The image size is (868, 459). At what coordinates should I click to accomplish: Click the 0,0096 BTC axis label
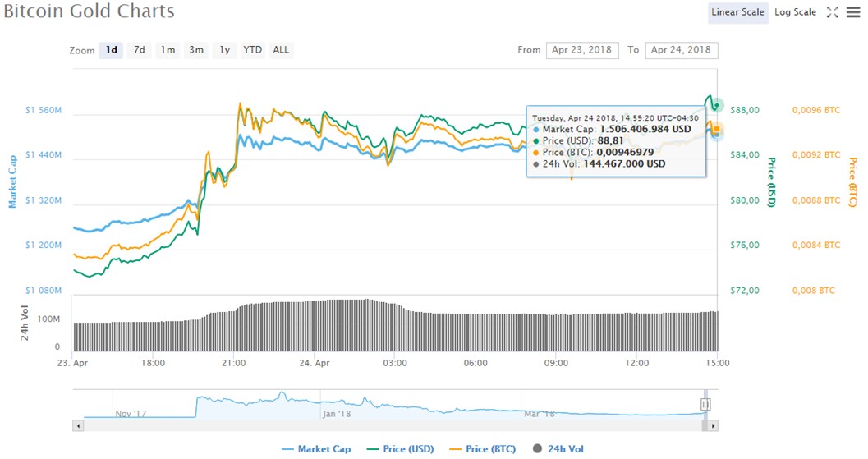click(x=816, y=110)
